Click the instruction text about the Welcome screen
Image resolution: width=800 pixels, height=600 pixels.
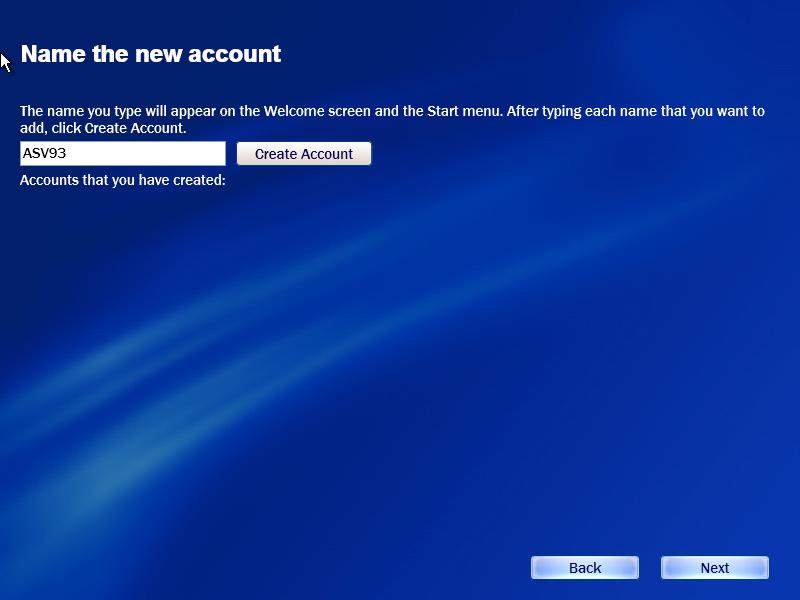(x=300, y=111)
